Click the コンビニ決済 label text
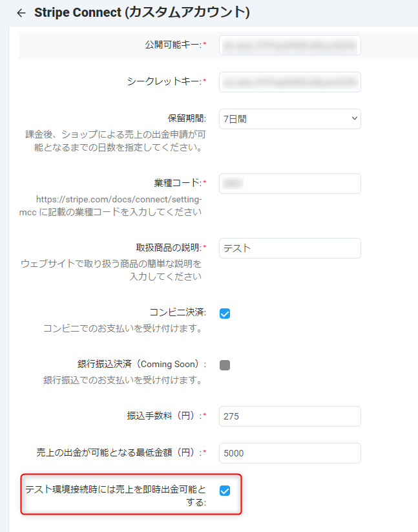Viewport: 418px width, 532px height. point(177,313)
